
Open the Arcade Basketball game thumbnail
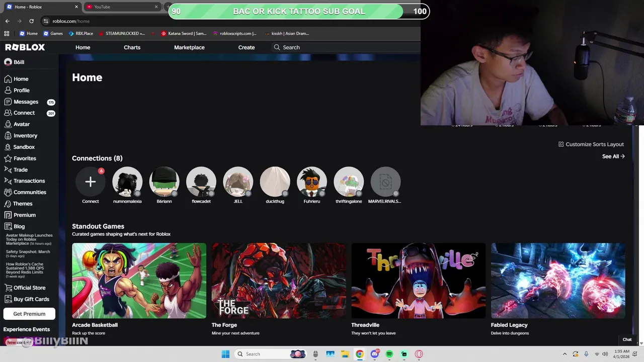pos(139,281)
